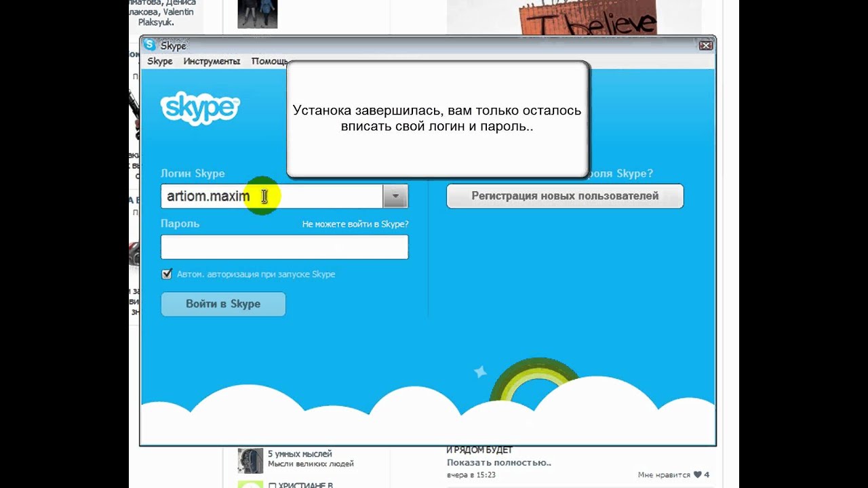Click Регистрация новых пользователей button
The width and height of the screenshot is (868, 488).
coord(565,196)
